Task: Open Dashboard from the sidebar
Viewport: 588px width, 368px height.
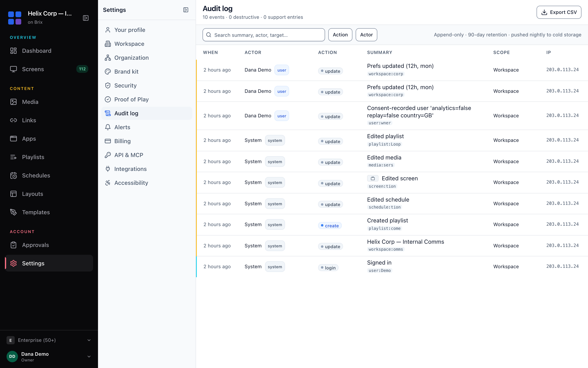Action: [49, 51]
